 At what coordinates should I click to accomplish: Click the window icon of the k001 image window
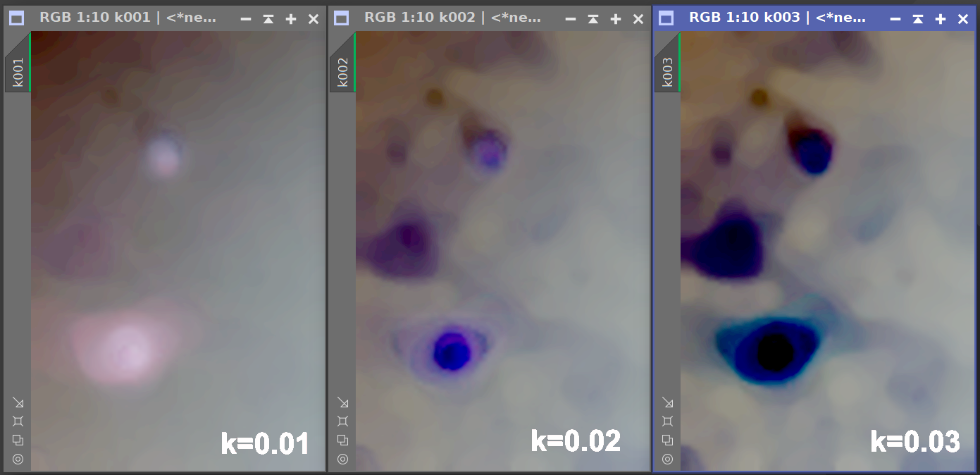[x=17, y=19]
